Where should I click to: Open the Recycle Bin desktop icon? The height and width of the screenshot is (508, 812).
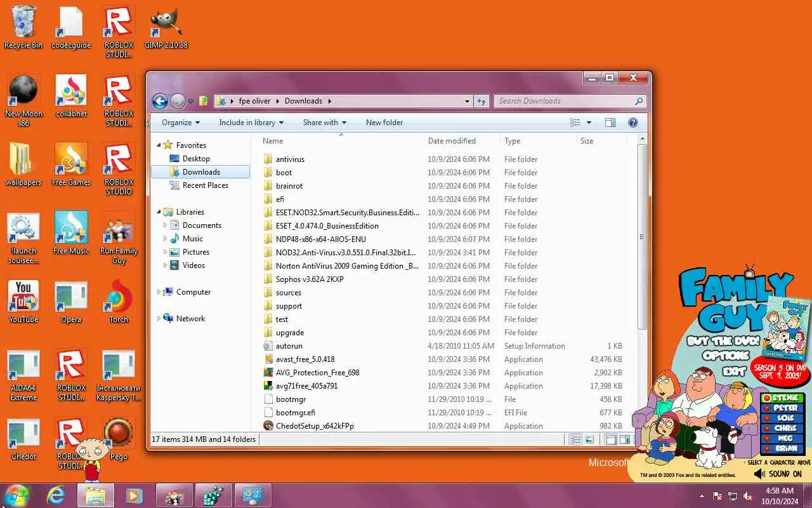coord(23,28)
